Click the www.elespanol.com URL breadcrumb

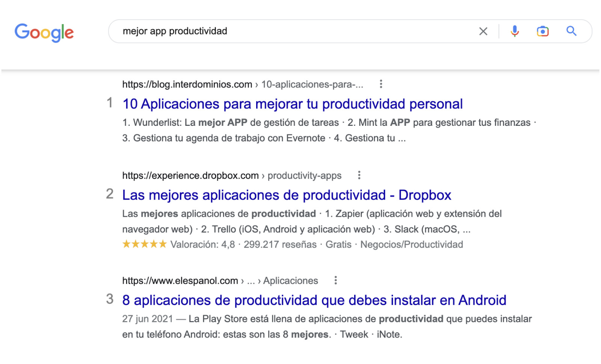click(x=180, y=281)
